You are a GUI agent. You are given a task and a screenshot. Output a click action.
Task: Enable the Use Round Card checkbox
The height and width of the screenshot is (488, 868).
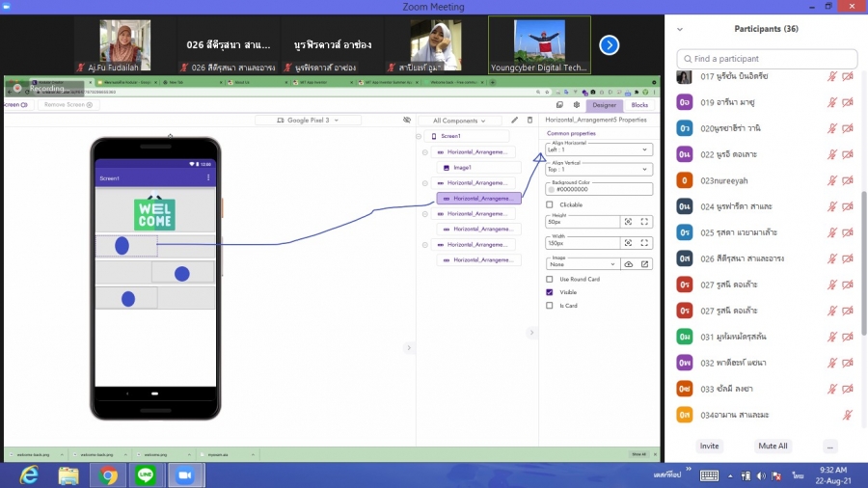(550, 279)
